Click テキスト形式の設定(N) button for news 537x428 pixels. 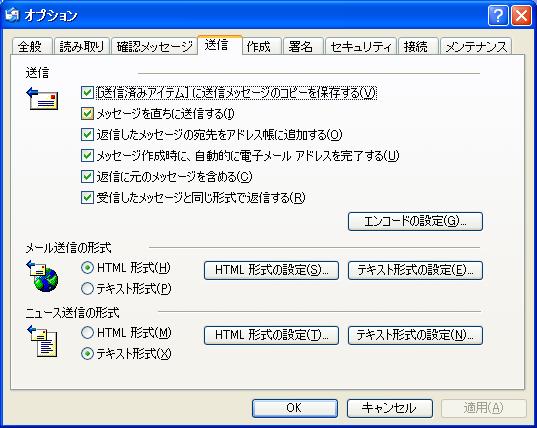point(415,335)
